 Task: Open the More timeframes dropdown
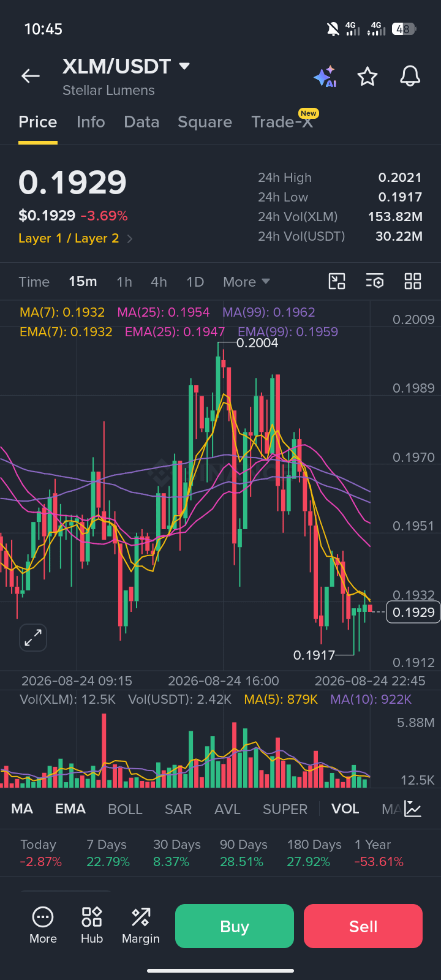247,282
